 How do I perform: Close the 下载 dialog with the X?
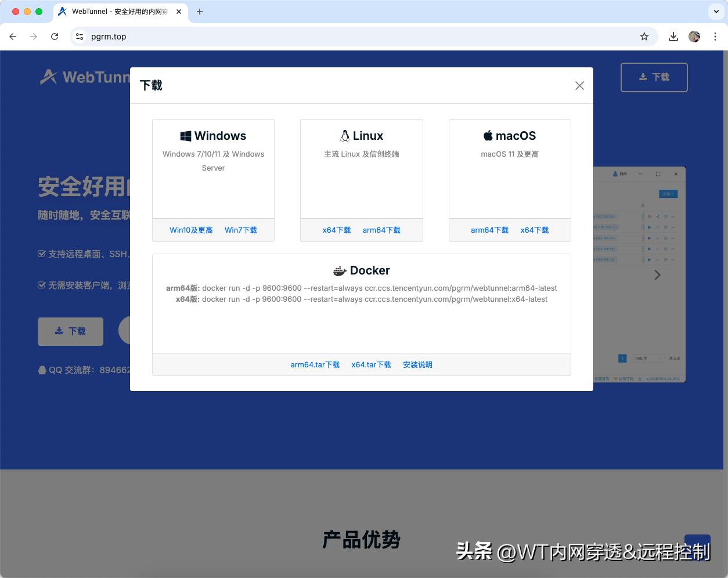579,86
